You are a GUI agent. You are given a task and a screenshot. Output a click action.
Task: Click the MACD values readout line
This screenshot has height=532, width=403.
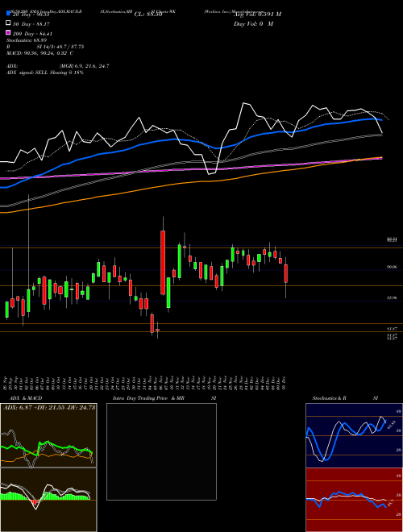tap(39, 53)
